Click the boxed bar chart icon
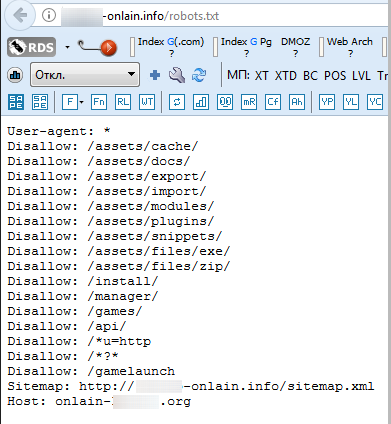 coord(201,102)
